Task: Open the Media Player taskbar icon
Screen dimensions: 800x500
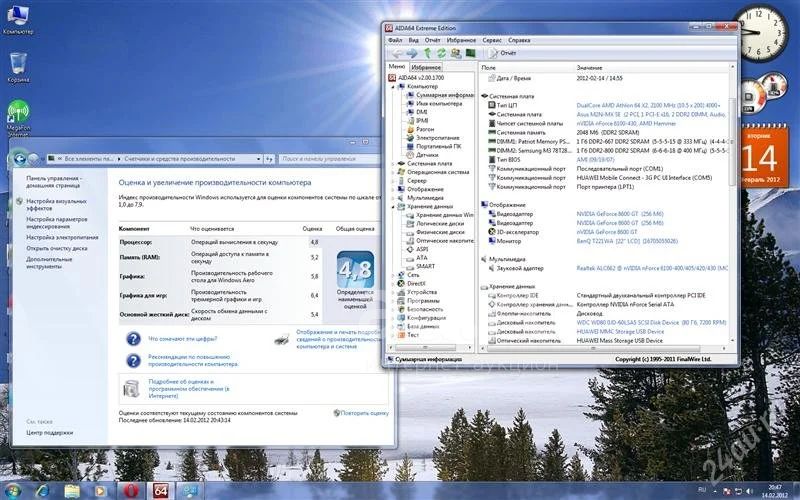Action: [x=101, y=491]
